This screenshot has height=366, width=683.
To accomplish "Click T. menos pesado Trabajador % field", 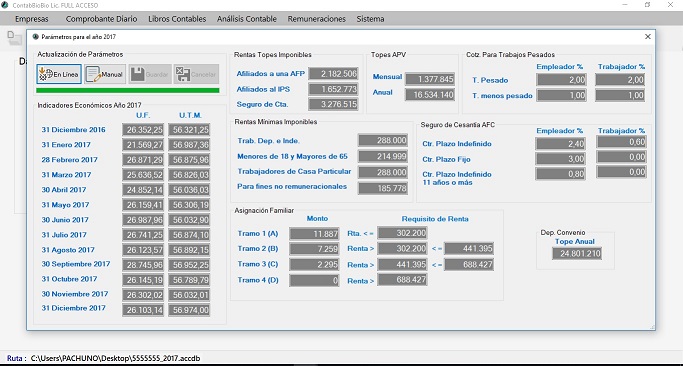I will click(x=620, y=95).
